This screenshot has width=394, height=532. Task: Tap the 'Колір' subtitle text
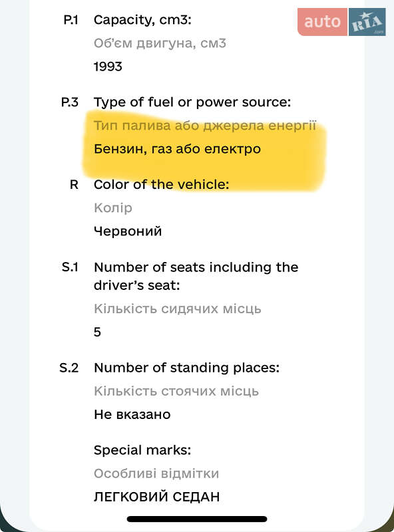click(113, 208)
